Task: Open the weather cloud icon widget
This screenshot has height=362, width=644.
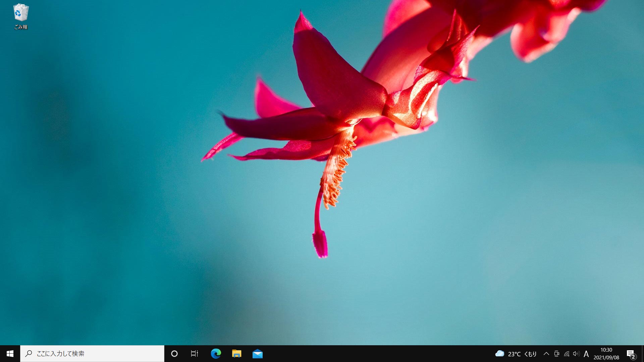Action: pos(500,354)
